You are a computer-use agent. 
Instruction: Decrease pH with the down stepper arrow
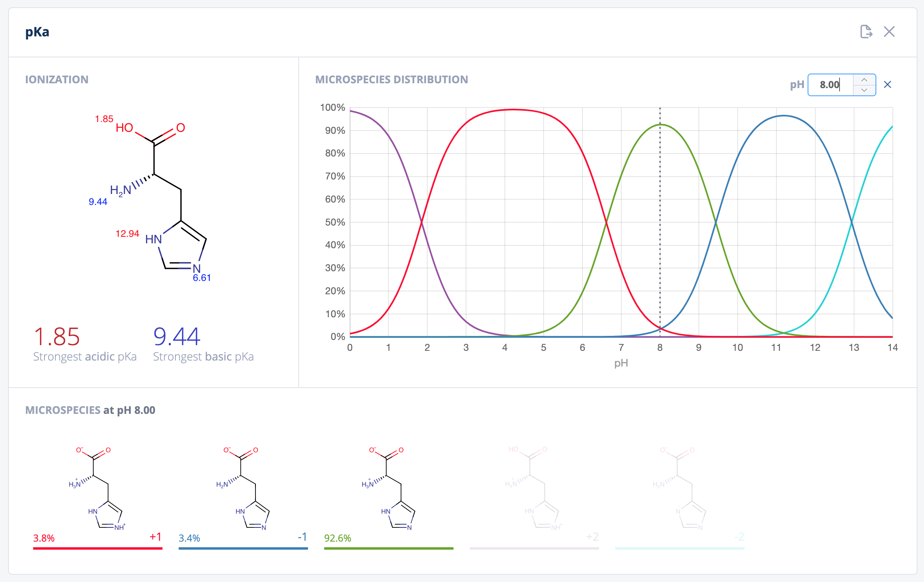864,90
